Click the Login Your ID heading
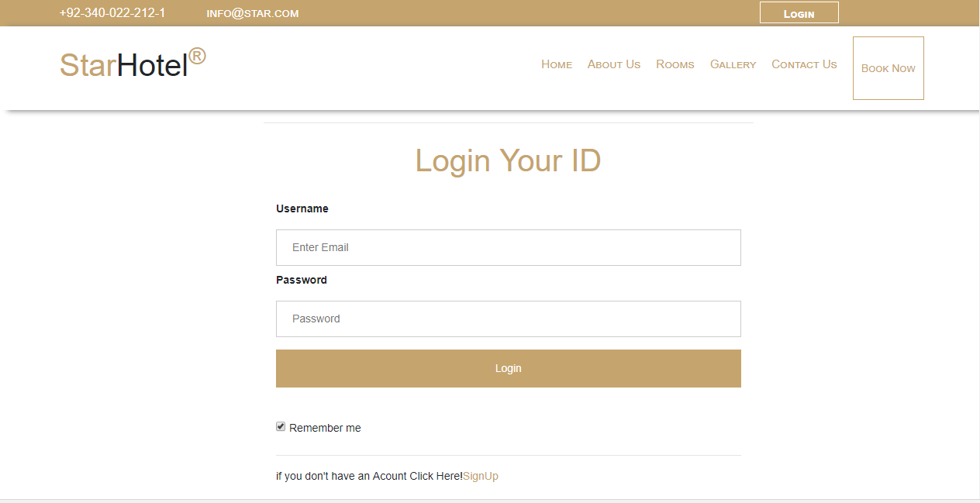980x503 pixels. tap(508, 160)
